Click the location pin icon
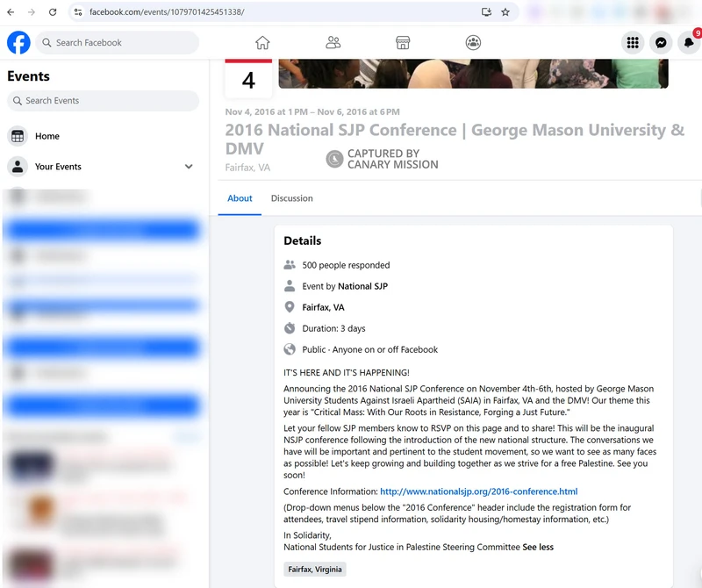This screenshot has height=588, width=702. pos(290,307)
